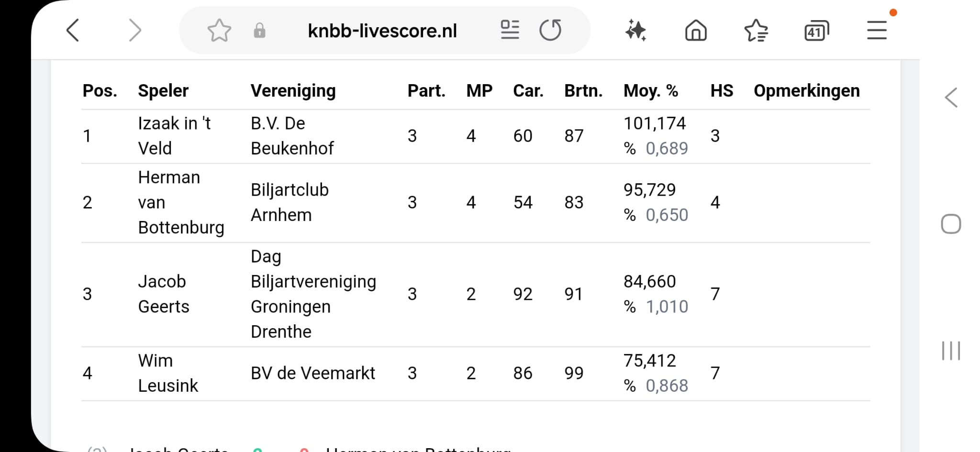Tap the Android home square button
The width and height of the screenshot is (980, 452).
coord(951,224)
